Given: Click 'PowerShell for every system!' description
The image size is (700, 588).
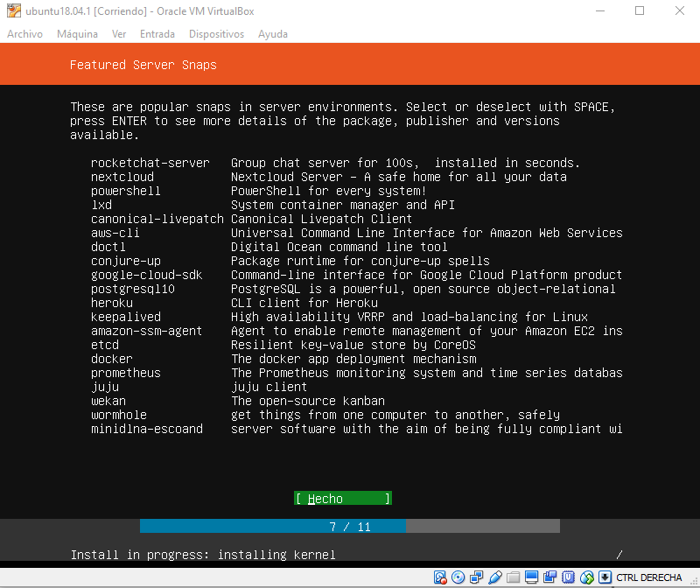Looking at the screenshot, I should tap(329, 191).
